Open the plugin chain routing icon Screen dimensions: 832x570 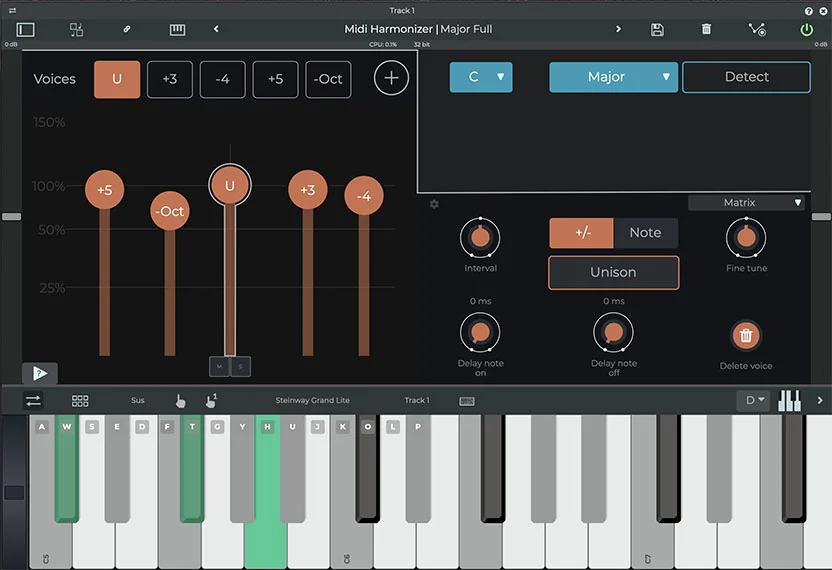pyautogui.click(x=76, y=30)
